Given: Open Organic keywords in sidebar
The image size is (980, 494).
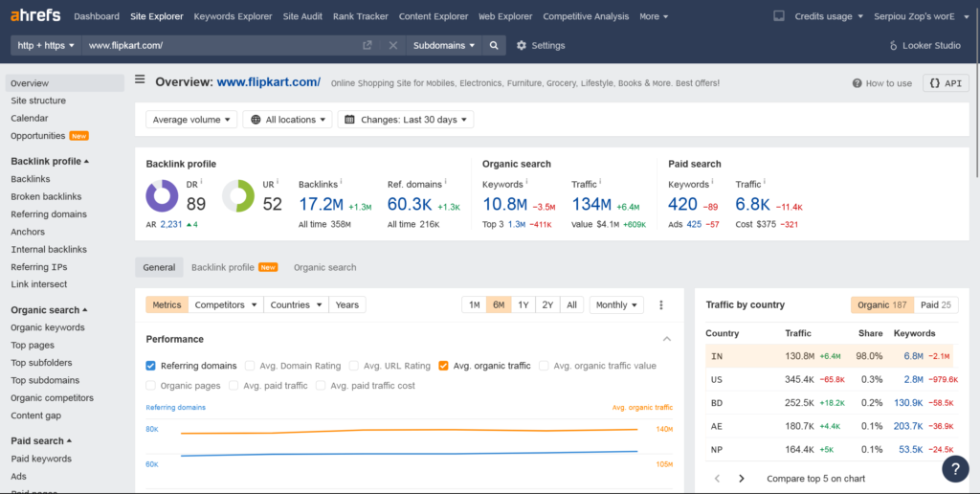Looking at the screenshot, I should pyautogui.click(x=48, y=327).
